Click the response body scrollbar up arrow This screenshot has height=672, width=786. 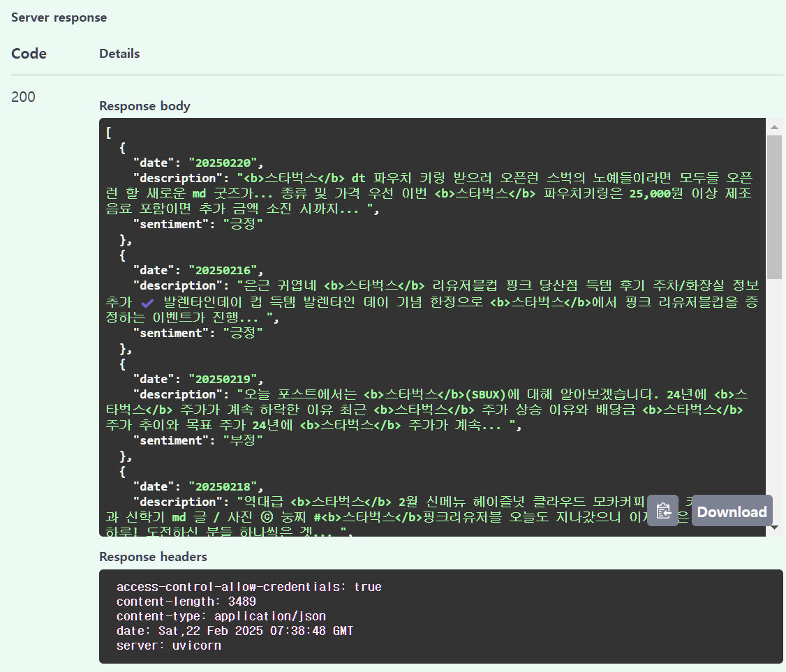pyautogui.click(x=774, y=127)
